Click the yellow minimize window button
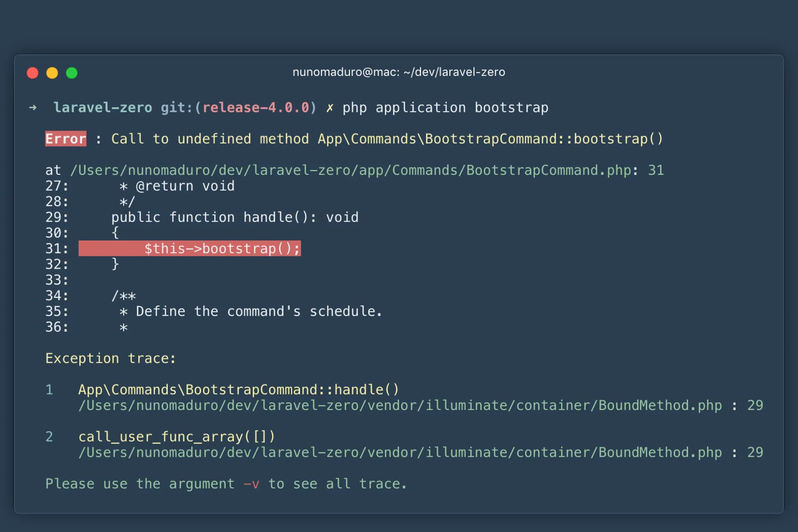This screenshot has height=532, width=798. click(x=52, y=73)
